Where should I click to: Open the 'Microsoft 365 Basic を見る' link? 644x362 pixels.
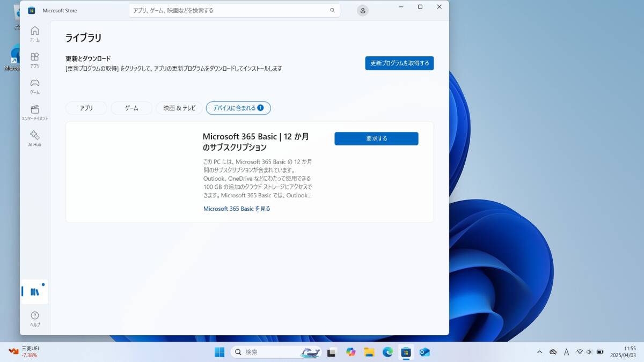coord(237,209)
